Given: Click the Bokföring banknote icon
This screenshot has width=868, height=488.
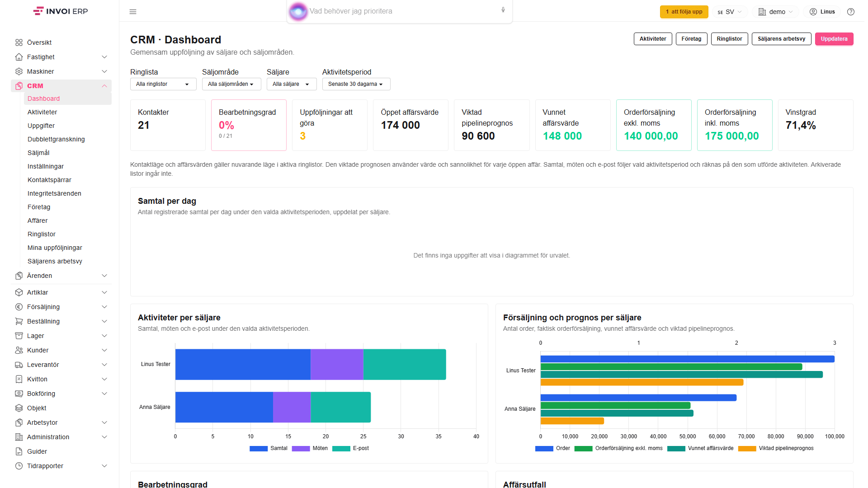Looking at the screenshot, I should (19, 394).
